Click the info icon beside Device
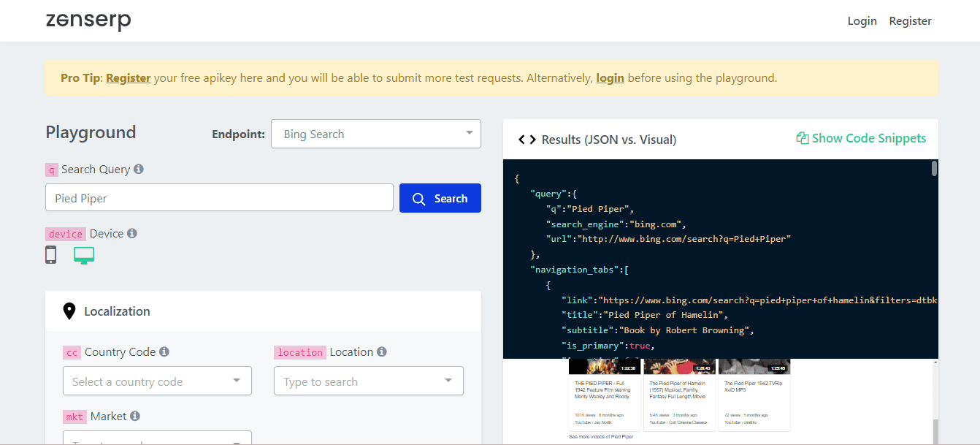The image size is (980, 445). coord(131,233)
